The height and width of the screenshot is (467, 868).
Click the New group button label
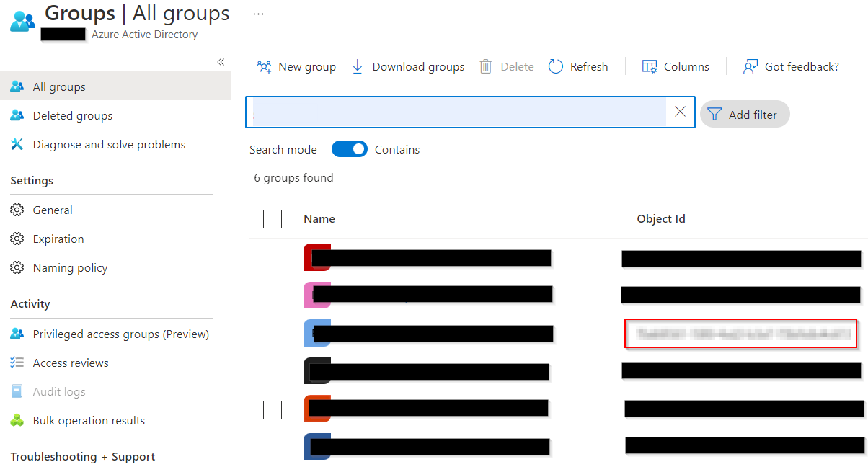click(x=307, y=66)
